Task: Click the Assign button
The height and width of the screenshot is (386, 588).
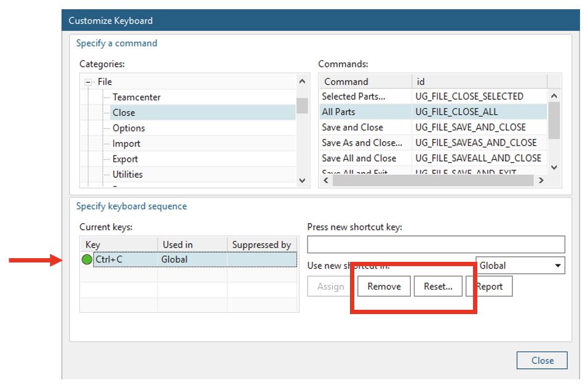Action: [x=330, y=286]
